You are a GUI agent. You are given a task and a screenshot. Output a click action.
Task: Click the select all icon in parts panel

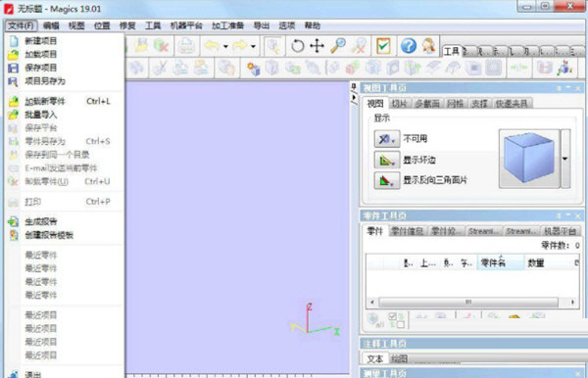point(375,320)
